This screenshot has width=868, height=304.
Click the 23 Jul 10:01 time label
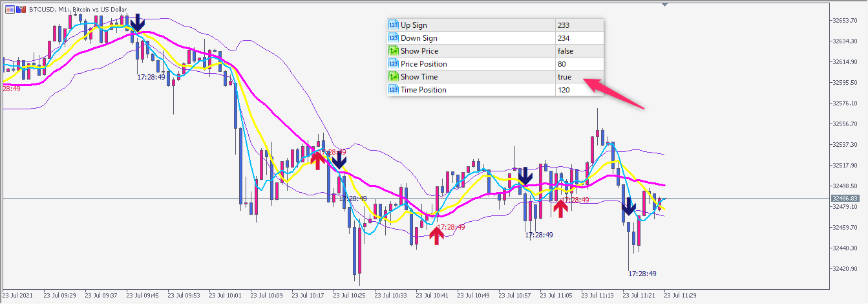[225, 295]
